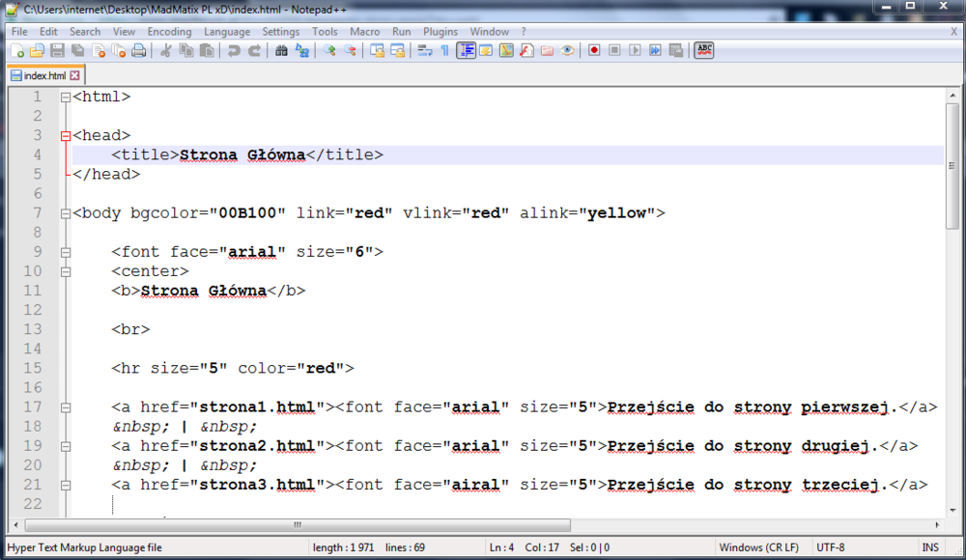Create a new document with the New icon

(17, 50)
